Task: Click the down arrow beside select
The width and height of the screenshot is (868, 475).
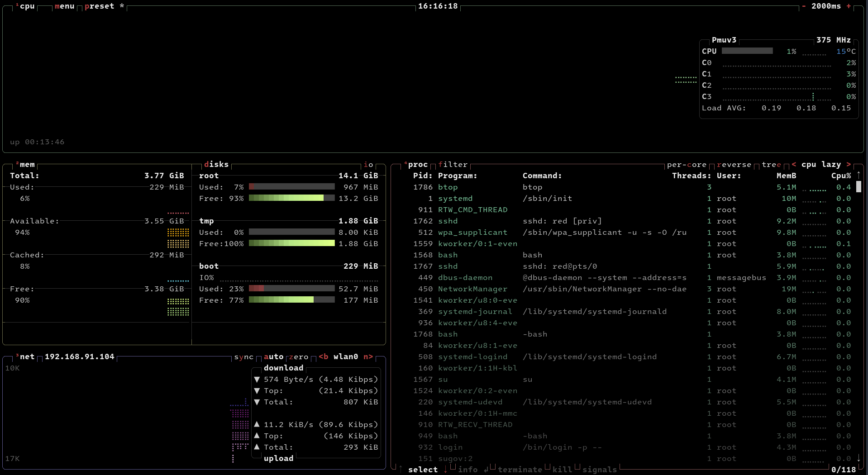Action: (x=445, y=469)
